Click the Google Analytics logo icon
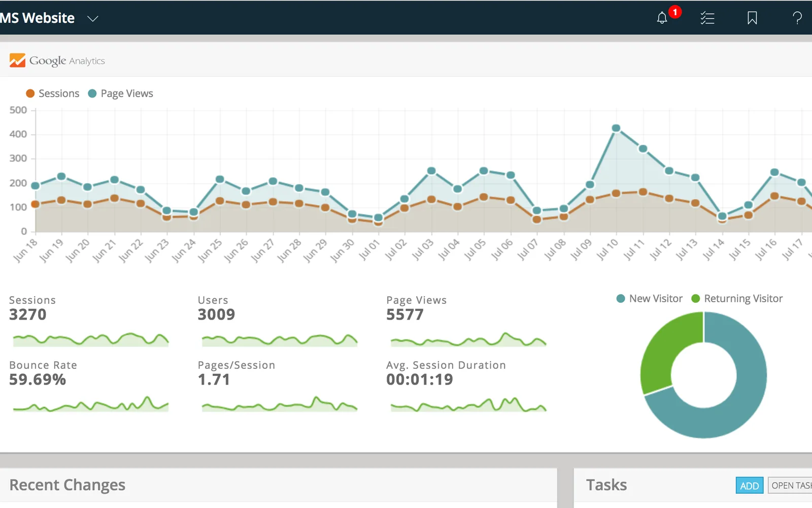Screen dimensions: 812x508 coord(17,60)
